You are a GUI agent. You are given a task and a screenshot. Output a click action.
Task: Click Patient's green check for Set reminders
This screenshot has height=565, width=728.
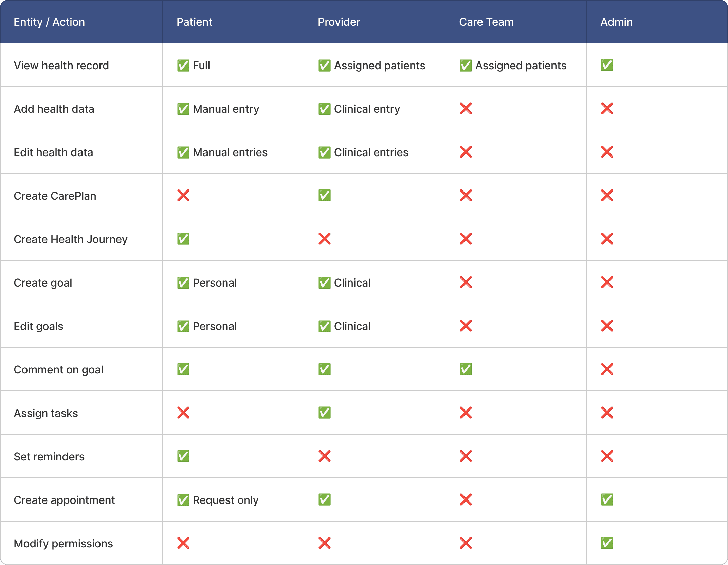(183, 456)
